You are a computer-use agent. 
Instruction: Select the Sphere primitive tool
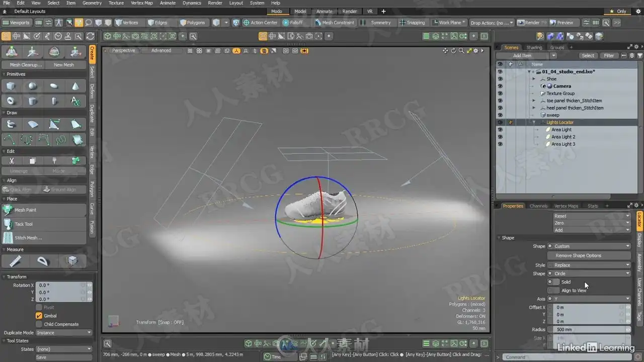[33, 86]
